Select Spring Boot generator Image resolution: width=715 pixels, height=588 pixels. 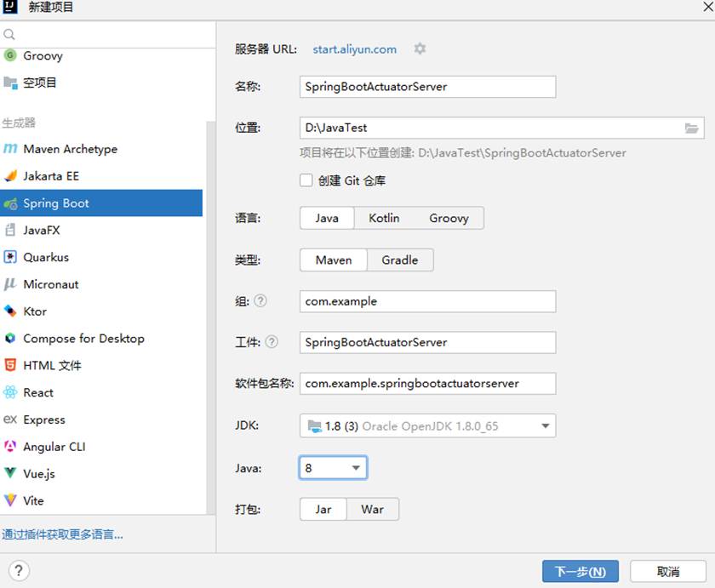pyautogui.click(x=101, y=203)
